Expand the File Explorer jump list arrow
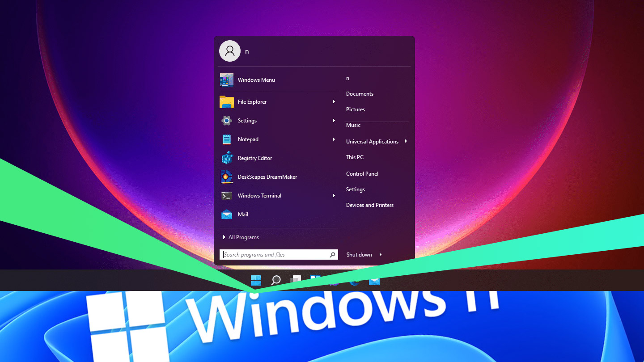 (x=334, y=102)
